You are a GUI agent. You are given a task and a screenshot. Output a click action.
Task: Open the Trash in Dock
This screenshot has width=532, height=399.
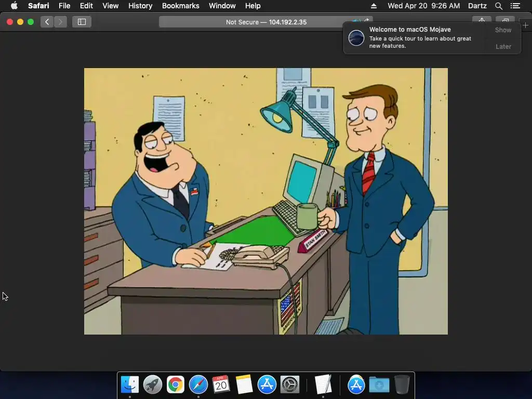pyautogui.click(x=402, y=385)
